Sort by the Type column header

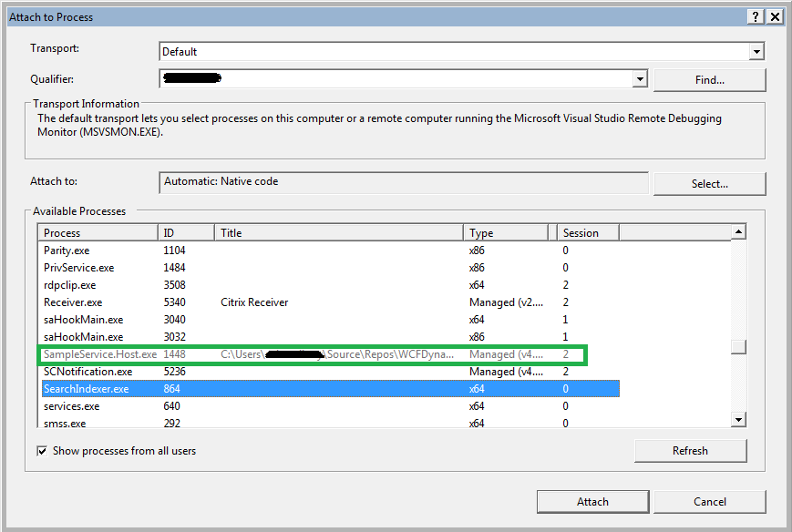[x=506, y=232]
